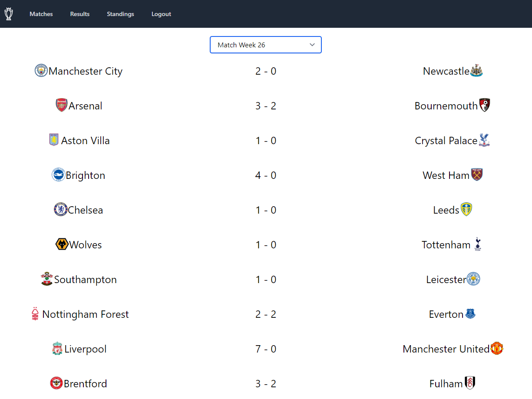
Task: Click the Manchester City club crest
Action: 41,70
